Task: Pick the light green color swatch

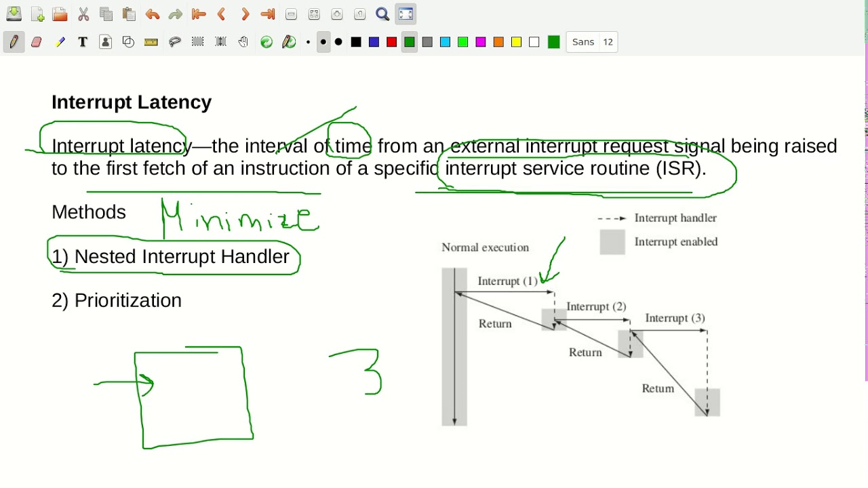Action: point(462,42)
